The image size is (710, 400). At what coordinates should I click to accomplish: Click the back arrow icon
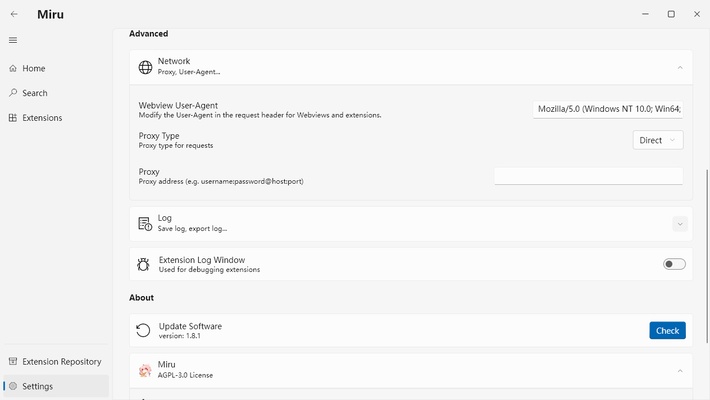coord(14,14)
